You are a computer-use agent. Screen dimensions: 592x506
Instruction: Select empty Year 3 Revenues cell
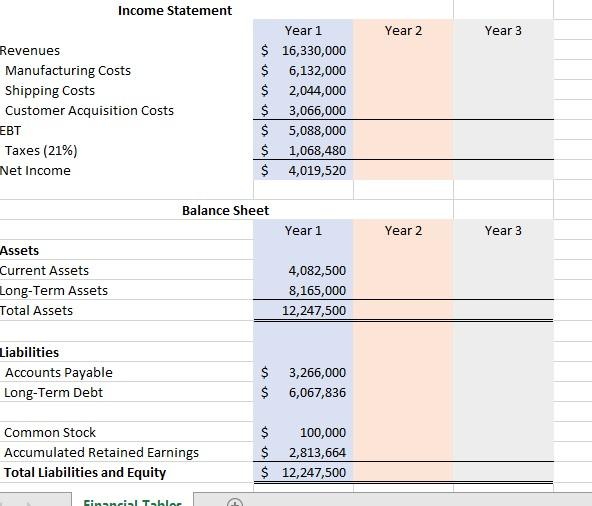(x=503, y=51)
